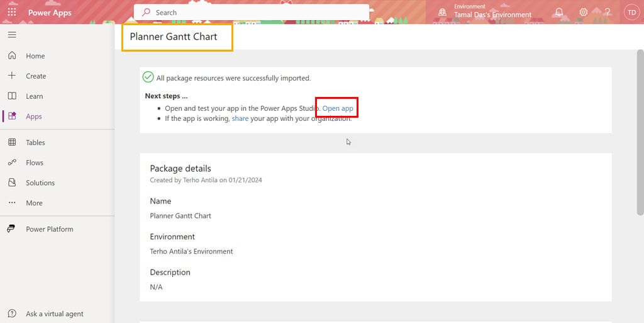Click the Package details heading

point(180,169)
